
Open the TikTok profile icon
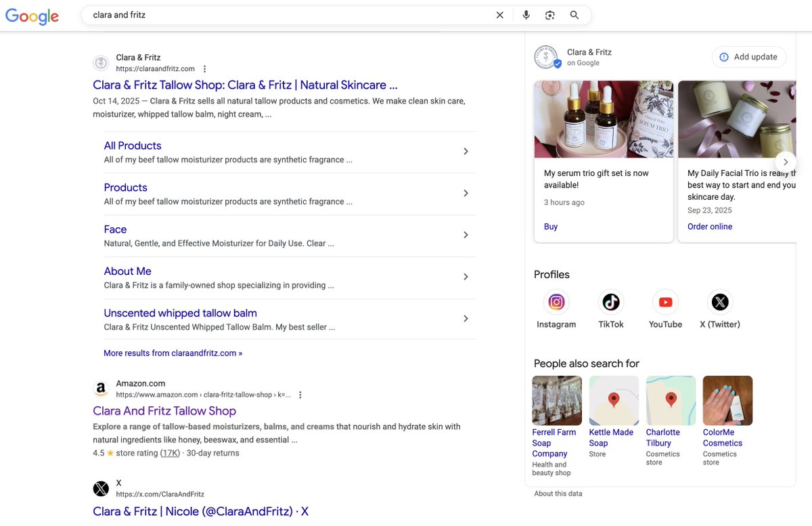(x=611, y=302)
